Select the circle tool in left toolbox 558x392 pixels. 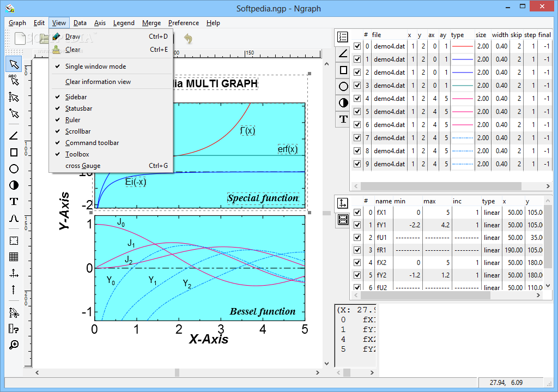click(x=14, y=169)
